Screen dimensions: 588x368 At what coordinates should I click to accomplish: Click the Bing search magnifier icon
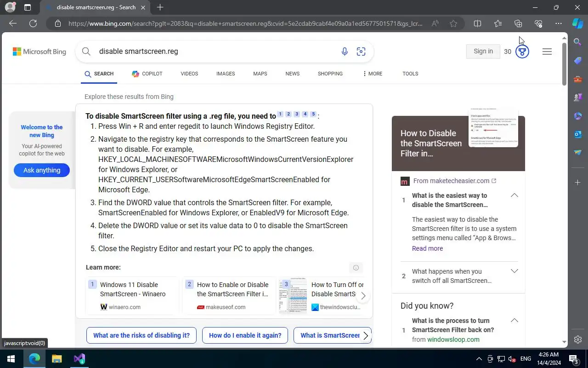point(86,51)
